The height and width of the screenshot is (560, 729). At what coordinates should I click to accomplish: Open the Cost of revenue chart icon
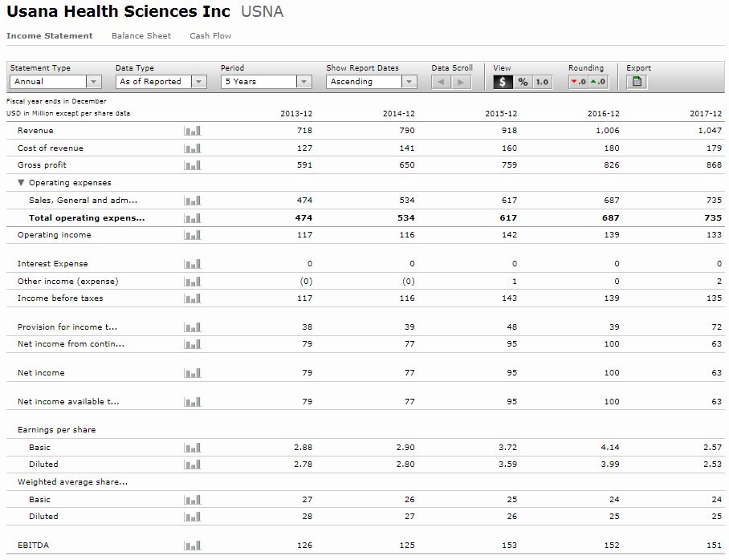click(x=193, y=148)
